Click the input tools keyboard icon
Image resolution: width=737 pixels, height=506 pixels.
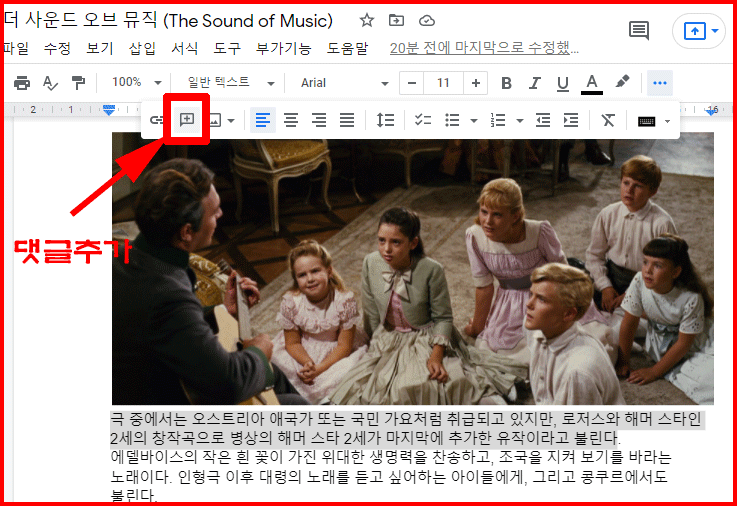[x=646, y=121]
